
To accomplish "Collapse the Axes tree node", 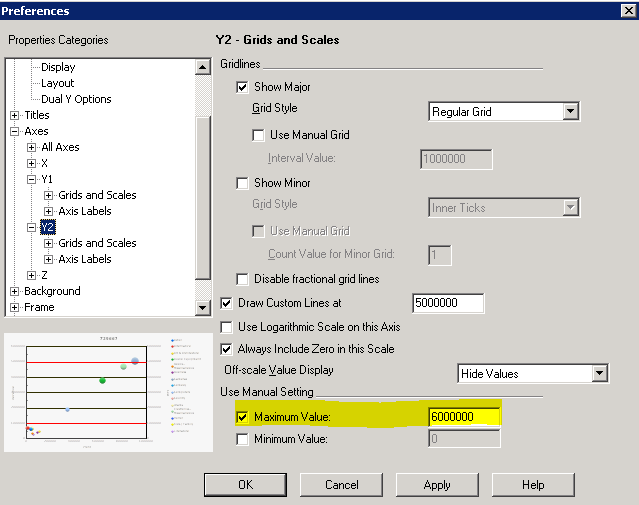I will [x=15, y=131].
